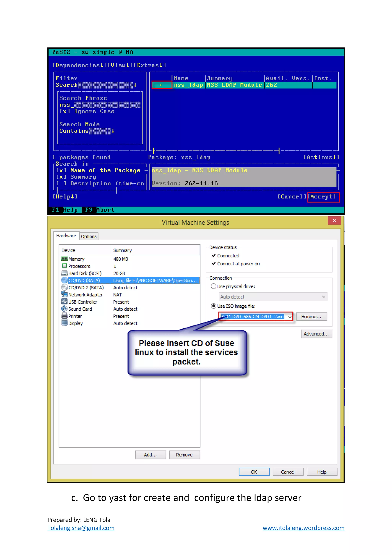Open the Search Mode Contains dropdown
Viewport: 392px width, 555px height.
point(87,131)
